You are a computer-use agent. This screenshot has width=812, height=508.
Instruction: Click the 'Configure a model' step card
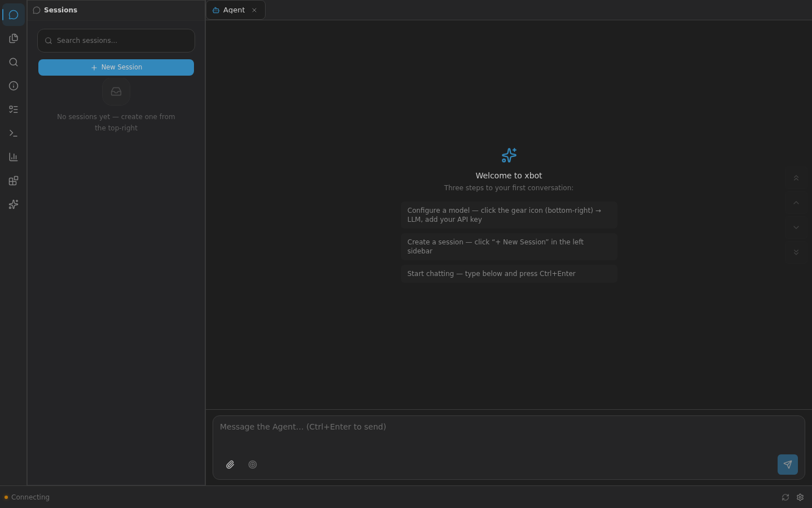(509, 215)
